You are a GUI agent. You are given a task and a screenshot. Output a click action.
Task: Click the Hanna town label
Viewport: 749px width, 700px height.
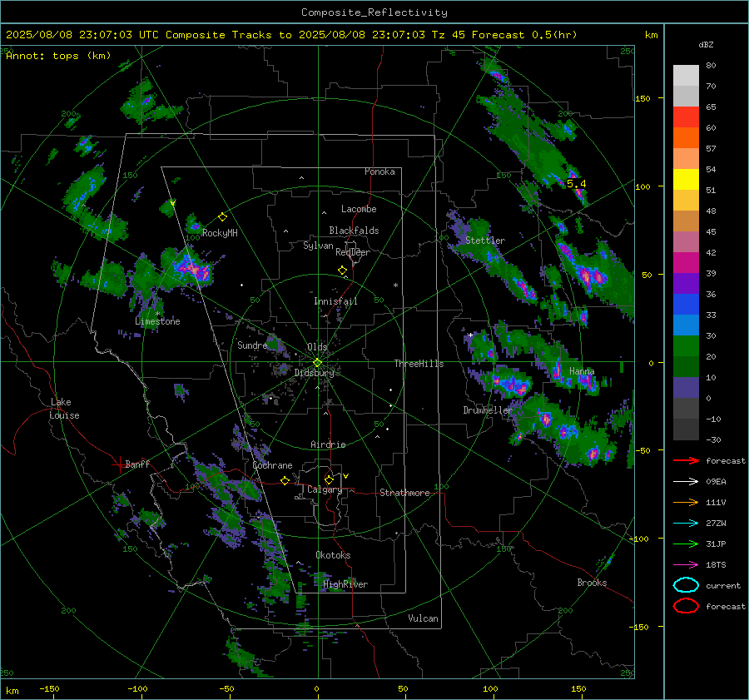pyautogui.click(x=582, y=371)
